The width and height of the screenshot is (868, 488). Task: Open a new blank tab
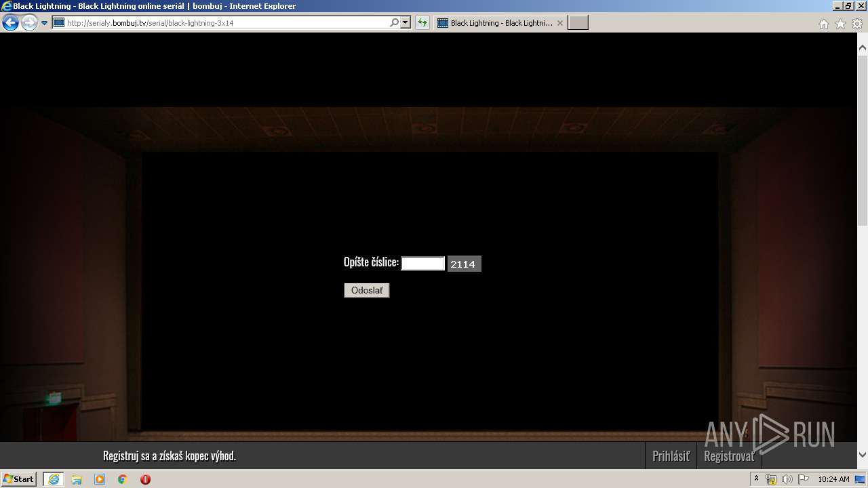pos(578,23)
